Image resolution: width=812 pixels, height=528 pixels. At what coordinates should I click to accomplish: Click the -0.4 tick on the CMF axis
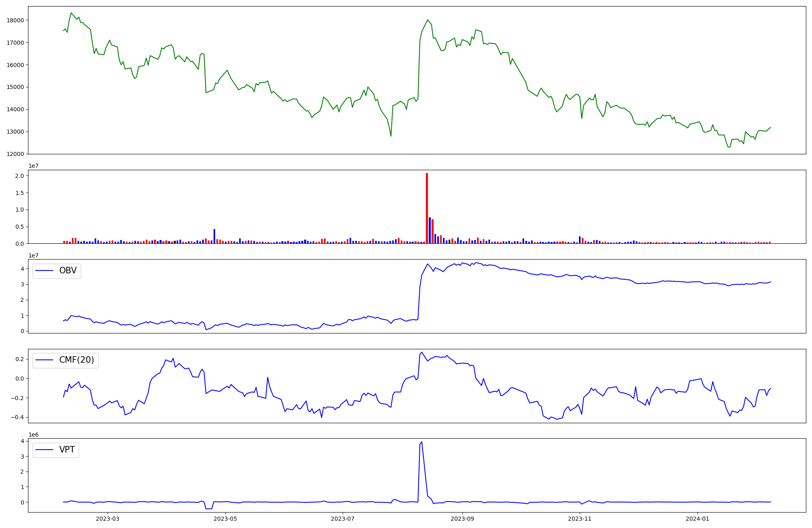coord(18,417)
